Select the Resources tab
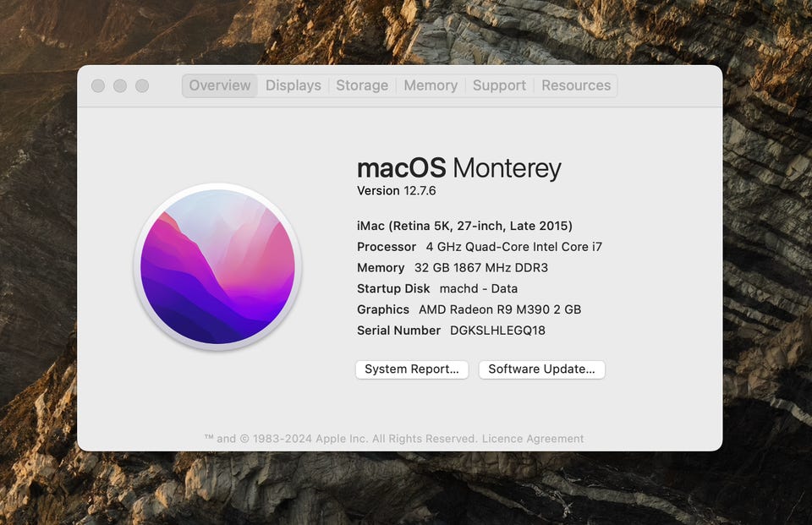The width and height of the screenshot is (812, 525). (x=576, y=85)
